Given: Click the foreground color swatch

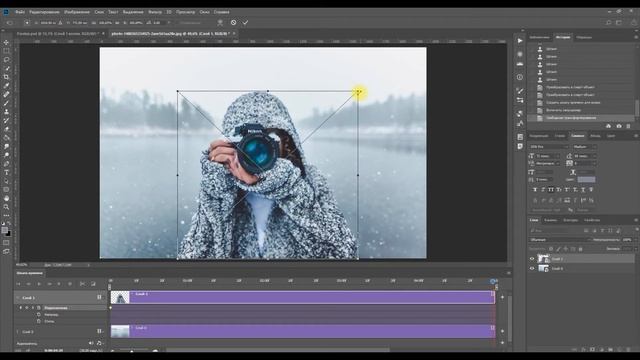Looking at the screenshot, I should [4, 230].
